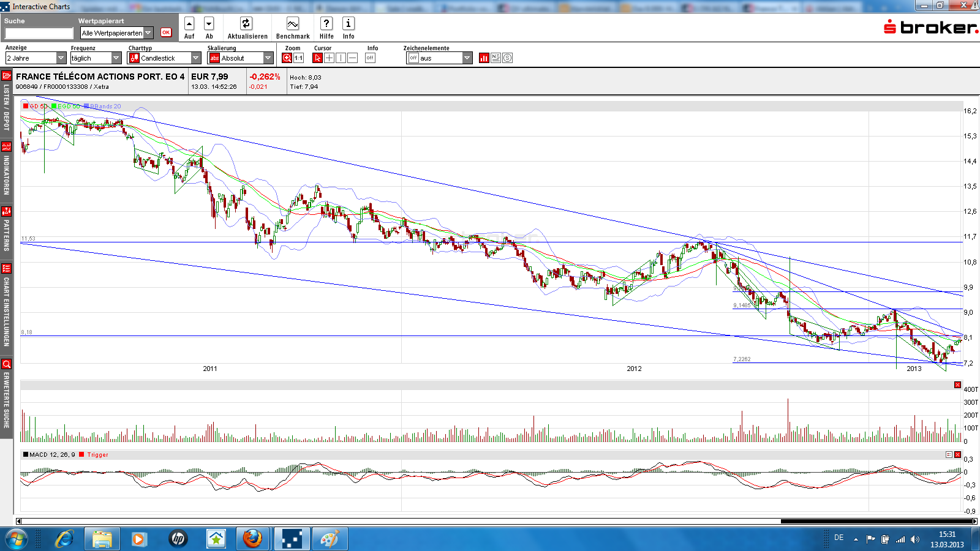Activate the zoom magnifier tool
This screenshot has height=551, width=980.
[287, 57]
